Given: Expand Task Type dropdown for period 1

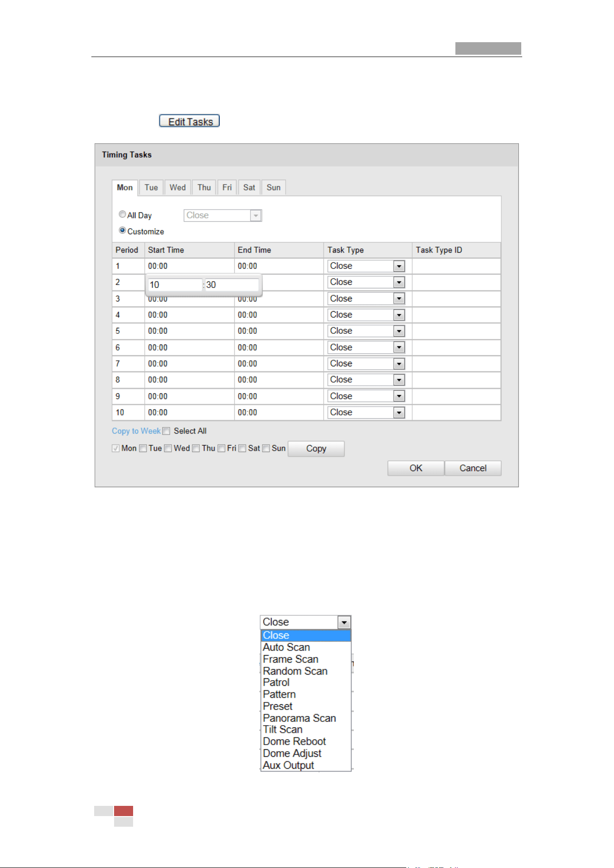Looking at the screenshot, I should pos(366,266).
